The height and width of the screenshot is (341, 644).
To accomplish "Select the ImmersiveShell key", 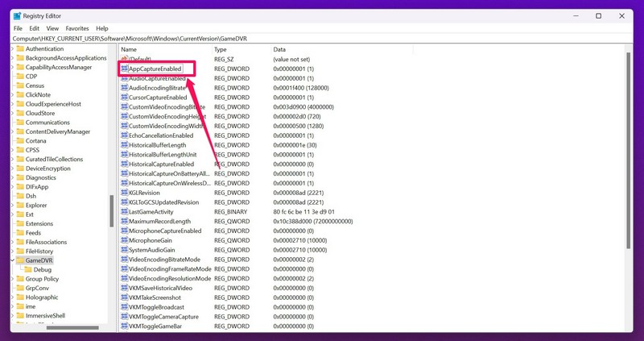I will tap(45, 316).
